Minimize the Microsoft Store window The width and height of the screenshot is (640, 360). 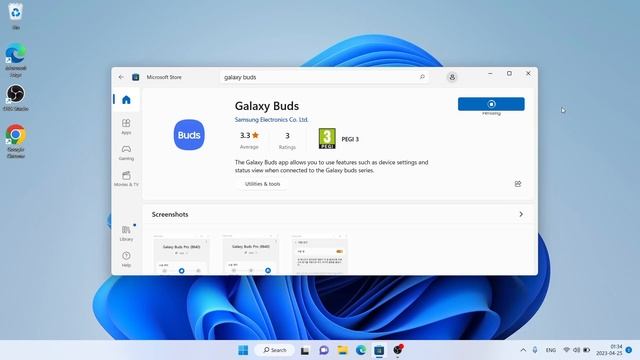(490, 73)
